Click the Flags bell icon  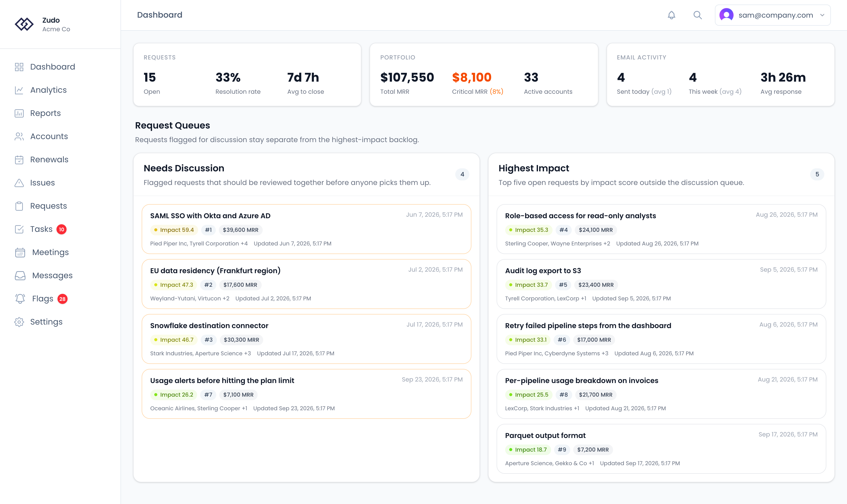click(x=20, y=299)
